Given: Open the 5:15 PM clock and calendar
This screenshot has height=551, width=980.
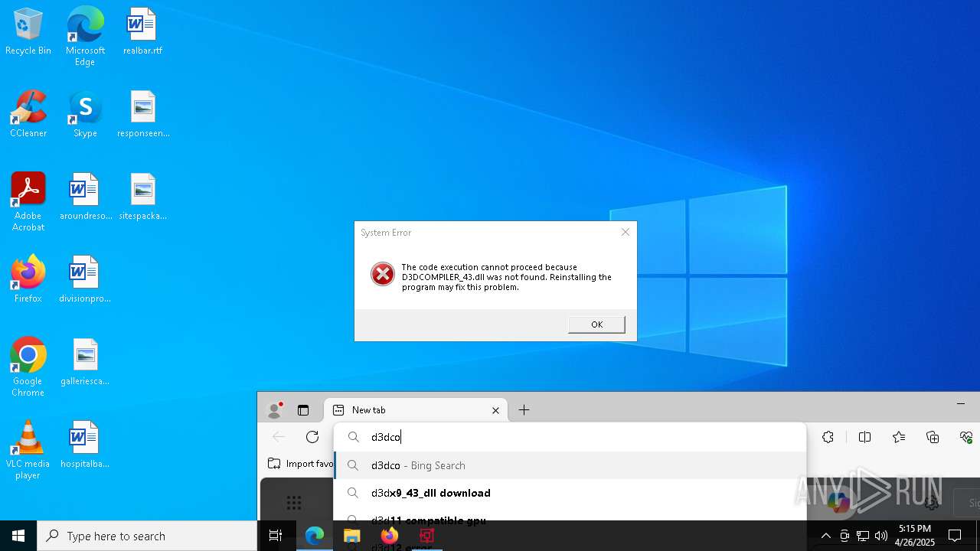Looking at the screenshot, I should point(915,536).
